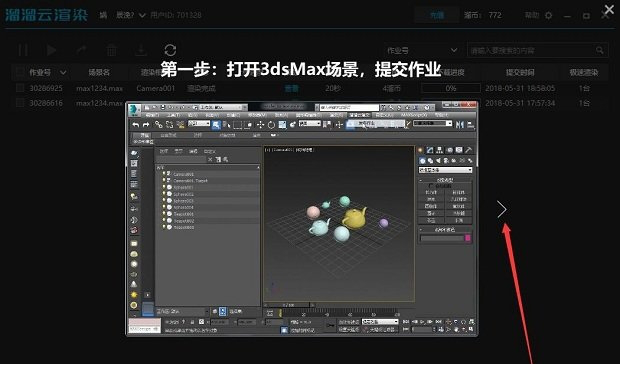Click the start job play icon
The height and width of the screenshot is (378, 620).
pos(51,50)
